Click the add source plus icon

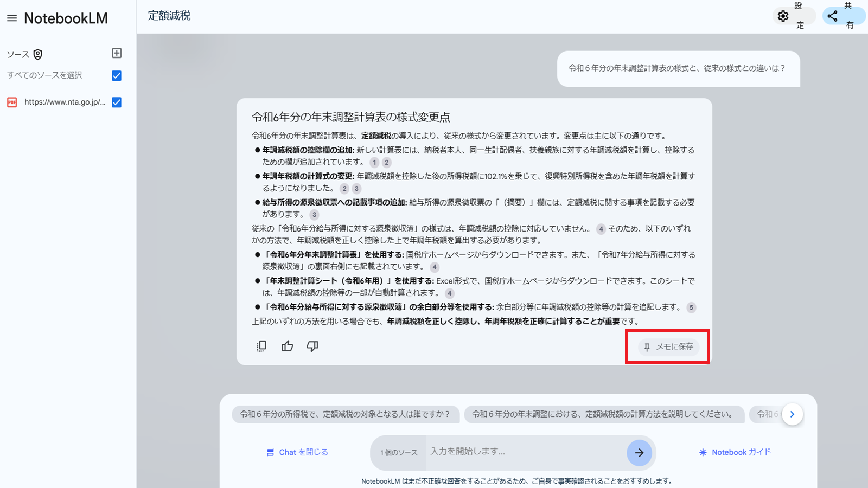pyautogui.click(x=117, y=53)
